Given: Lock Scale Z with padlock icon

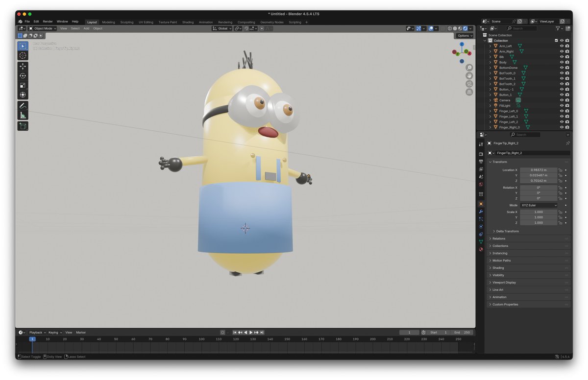Looking at the screenshot, I should coord(560,222).
